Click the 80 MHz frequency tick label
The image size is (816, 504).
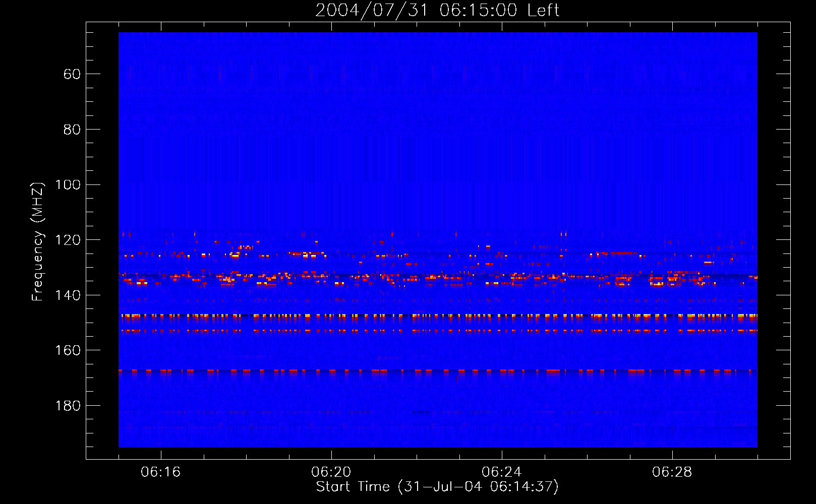point(72,130)
